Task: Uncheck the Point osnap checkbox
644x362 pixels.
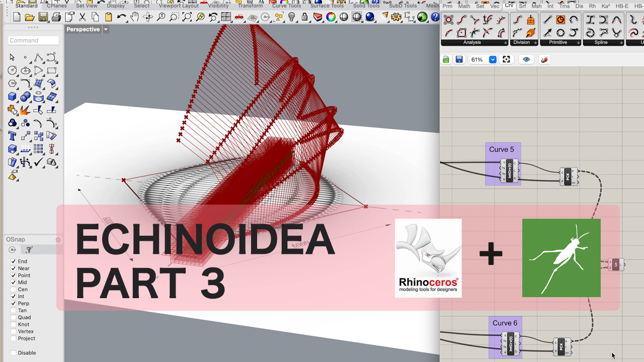Action: (x=14, y=276)
